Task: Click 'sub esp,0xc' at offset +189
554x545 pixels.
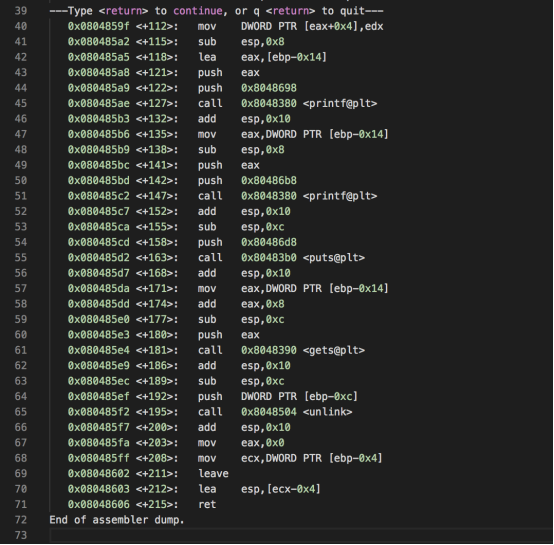Action: pyautogui.click(x=241, y=381)
